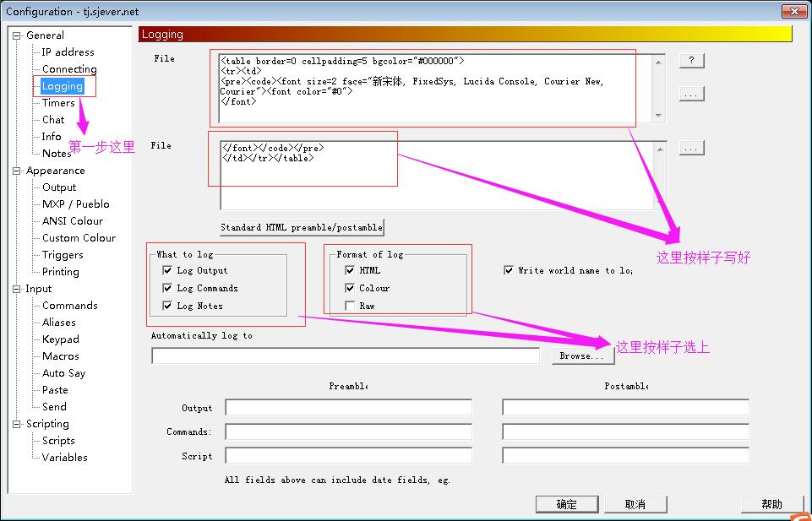Uncheck the HTML log format

point(350,270)
